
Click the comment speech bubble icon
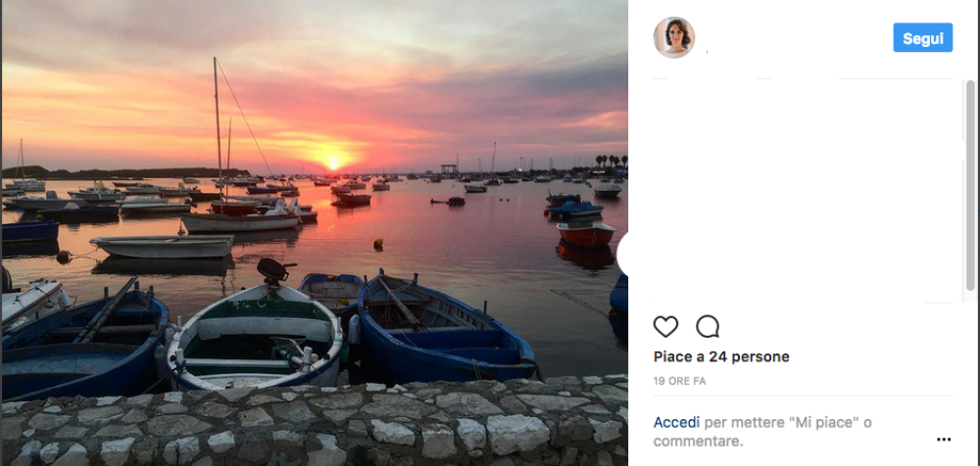[x=707, y=327]
